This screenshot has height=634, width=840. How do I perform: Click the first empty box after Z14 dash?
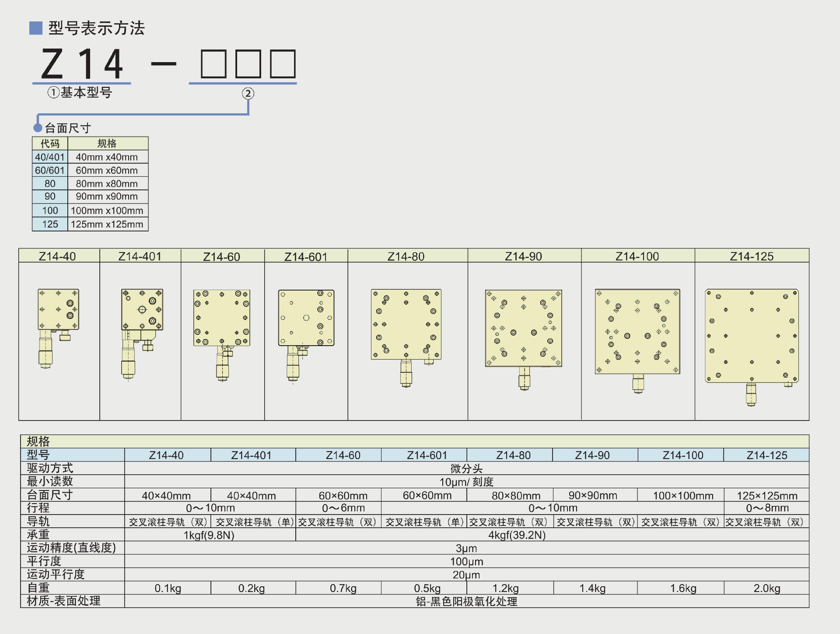[x=213, y=64]
